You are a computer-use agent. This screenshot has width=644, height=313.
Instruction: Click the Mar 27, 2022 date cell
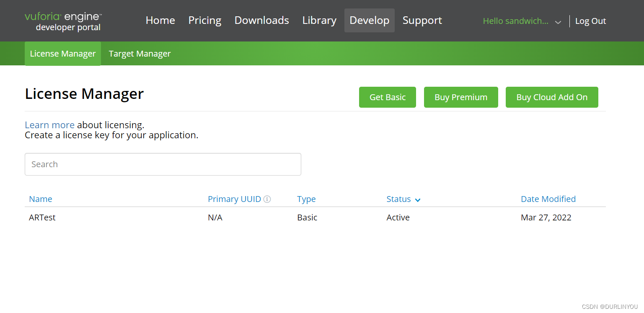coord(546,217)
